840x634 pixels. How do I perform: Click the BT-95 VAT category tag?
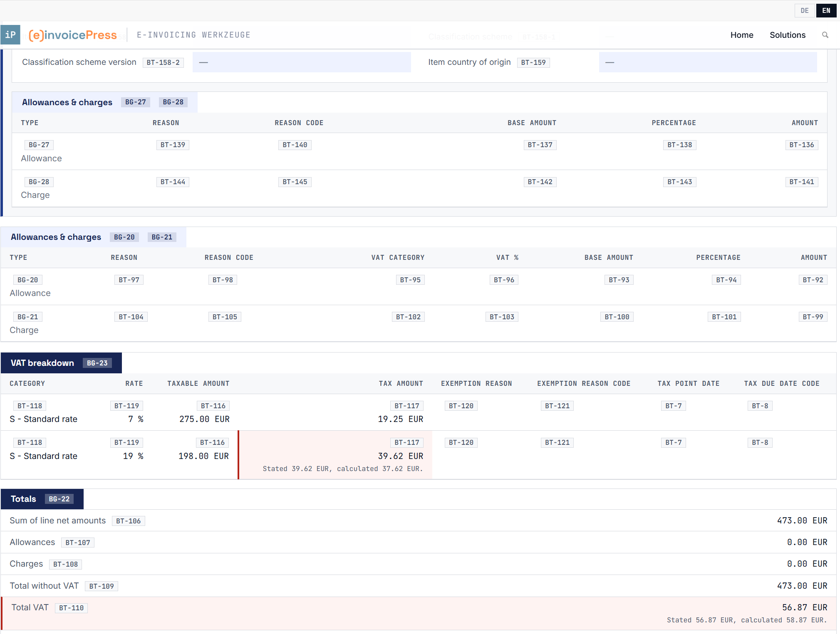pyautogui.click(x=410, y=280)
